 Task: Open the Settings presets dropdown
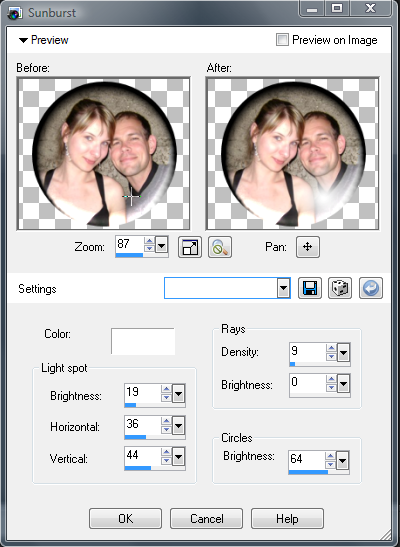click(x=284, y=288)
